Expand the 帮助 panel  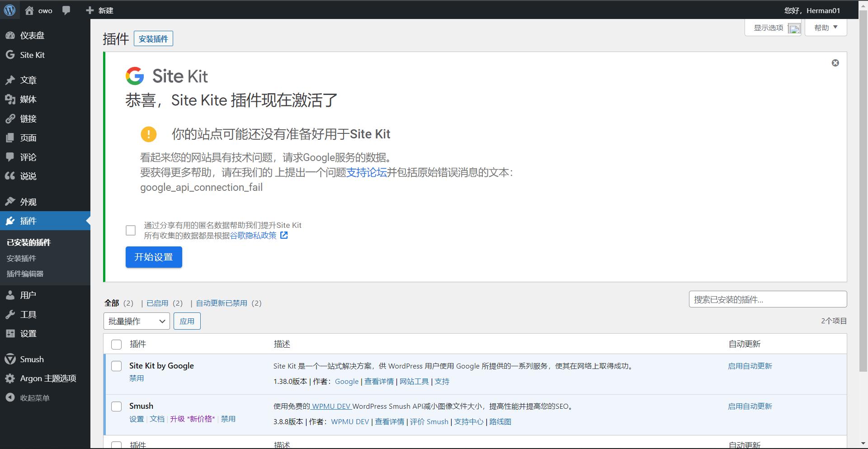click(826, 27)
